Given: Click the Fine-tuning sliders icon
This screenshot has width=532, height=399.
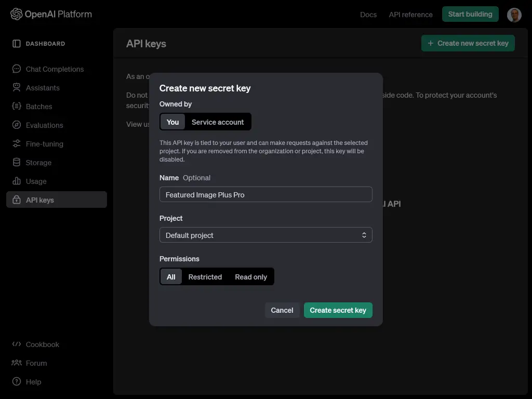Looking at the screenshot, I should tap(16, 143).
